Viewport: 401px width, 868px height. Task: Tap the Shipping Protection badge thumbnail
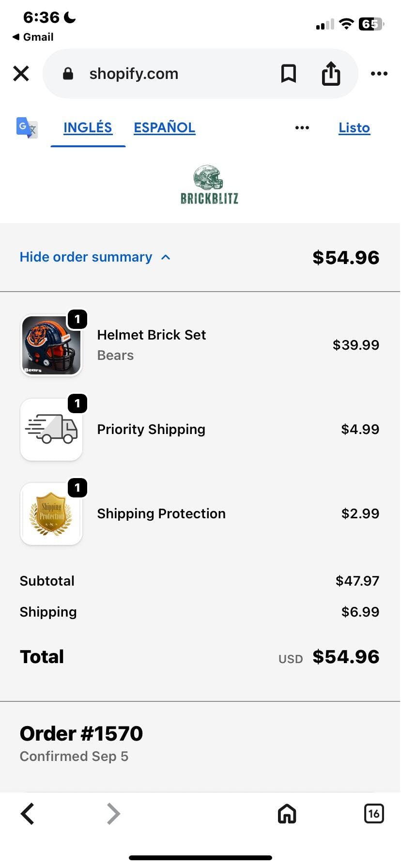pyautogui.click(x=51, y=514)
